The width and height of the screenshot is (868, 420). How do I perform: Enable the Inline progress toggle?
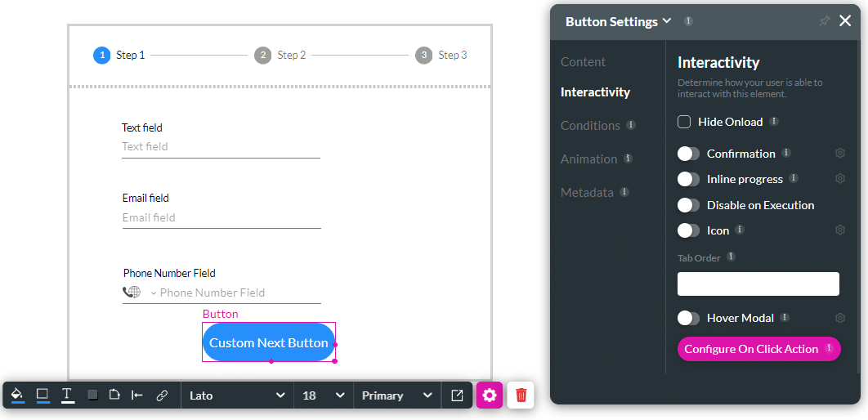689,179
